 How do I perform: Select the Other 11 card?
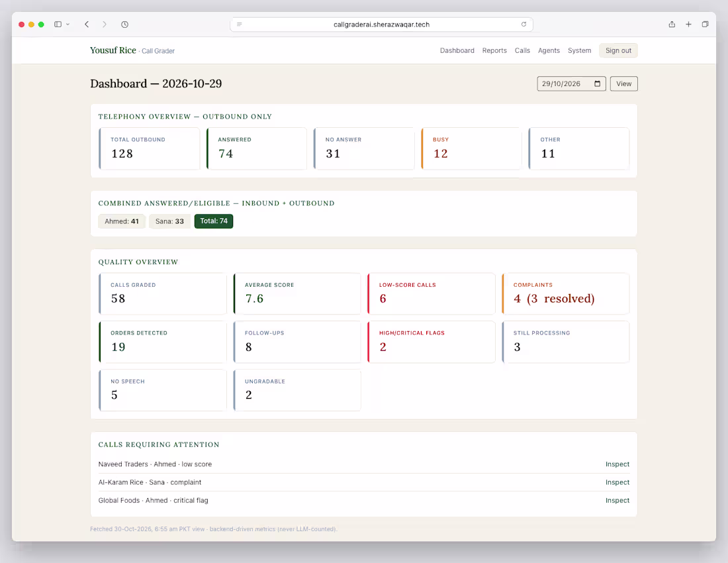[x=579, y=148]
